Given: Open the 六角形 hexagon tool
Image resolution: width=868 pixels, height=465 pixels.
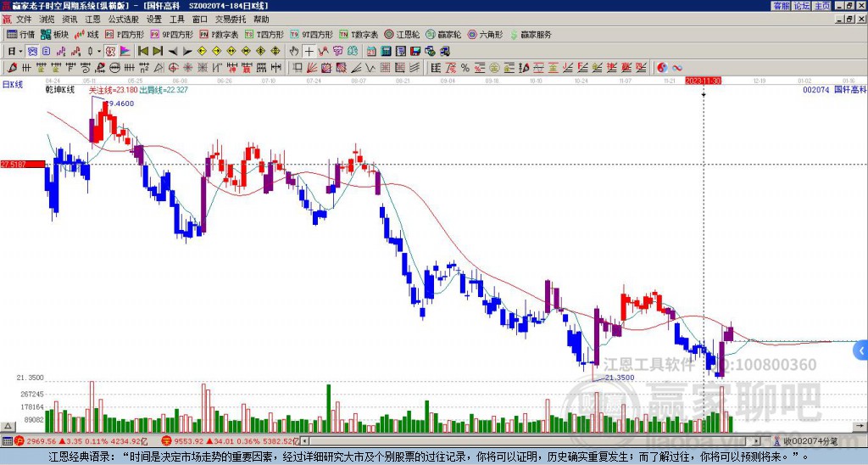Looking at the screenshot, I should tap(485, 34).
